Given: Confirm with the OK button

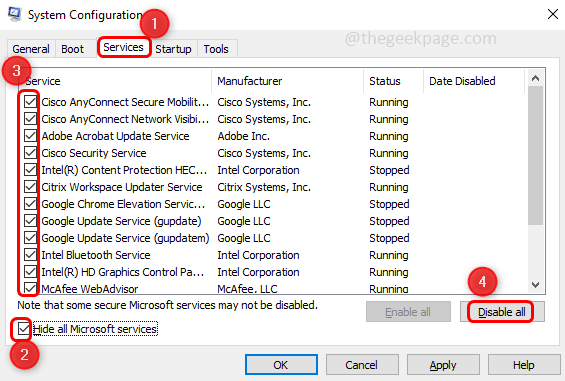Looking at the screenshot, I should pos(281,365).
